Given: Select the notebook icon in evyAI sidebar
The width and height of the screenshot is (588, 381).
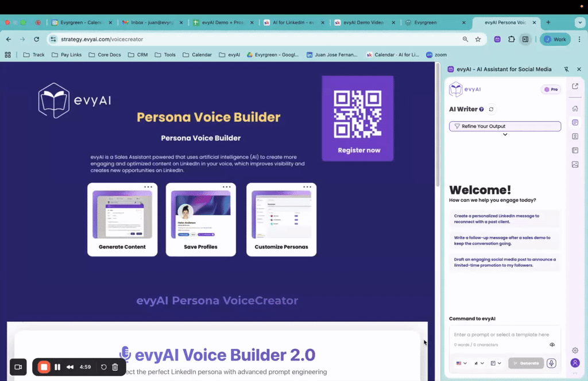Looking at the screenshot, I should tap(575, 150).
